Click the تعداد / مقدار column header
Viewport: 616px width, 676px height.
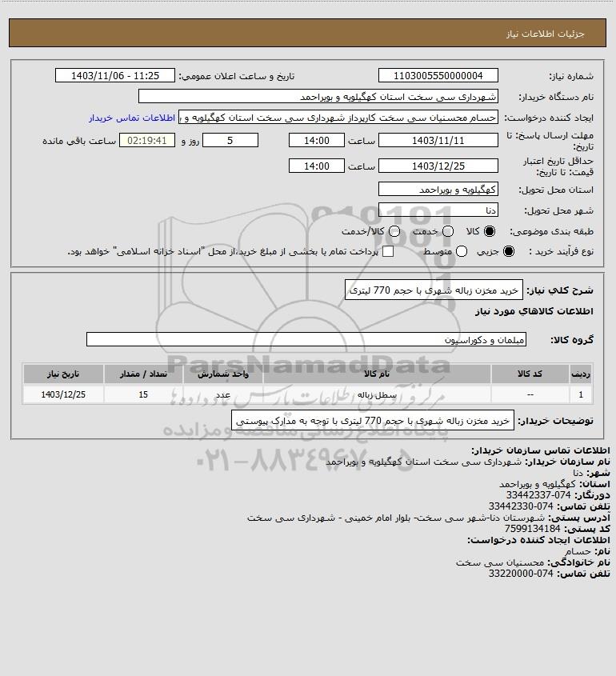[x=143, y=374]
